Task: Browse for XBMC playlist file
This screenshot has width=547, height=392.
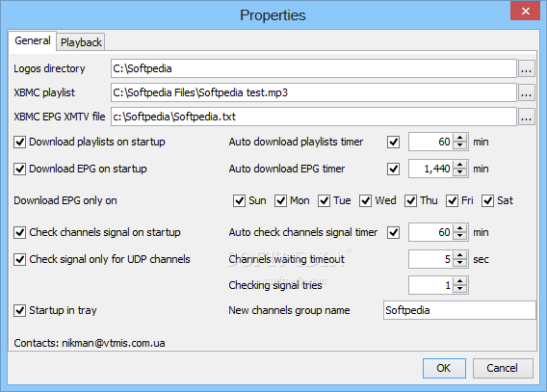Action: pos(526,92)
